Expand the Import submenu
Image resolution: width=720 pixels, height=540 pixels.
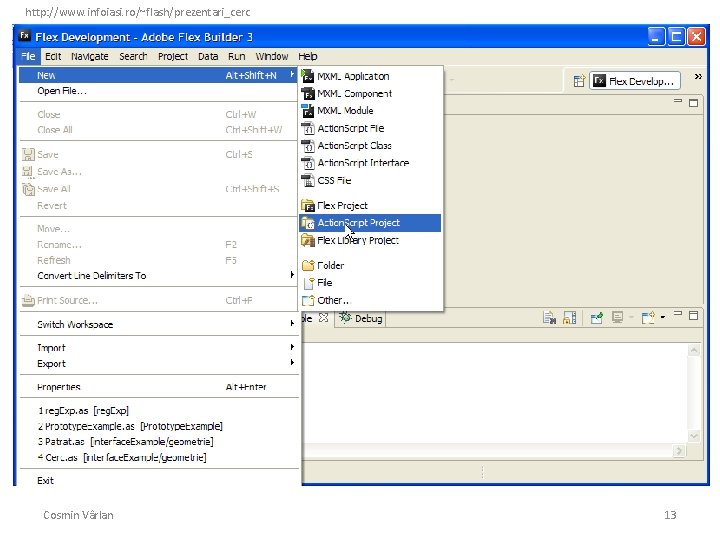click(x=158, y=348)
